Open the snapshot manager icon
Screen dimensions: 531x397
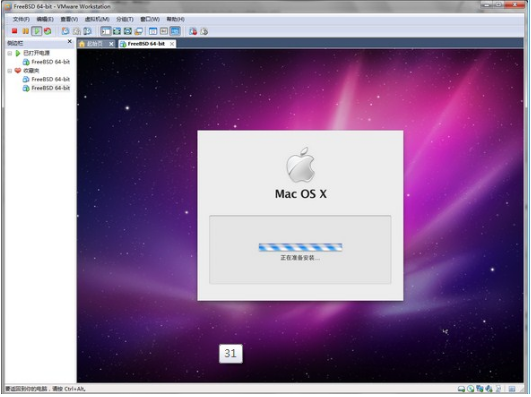click(x=87, y=31)
